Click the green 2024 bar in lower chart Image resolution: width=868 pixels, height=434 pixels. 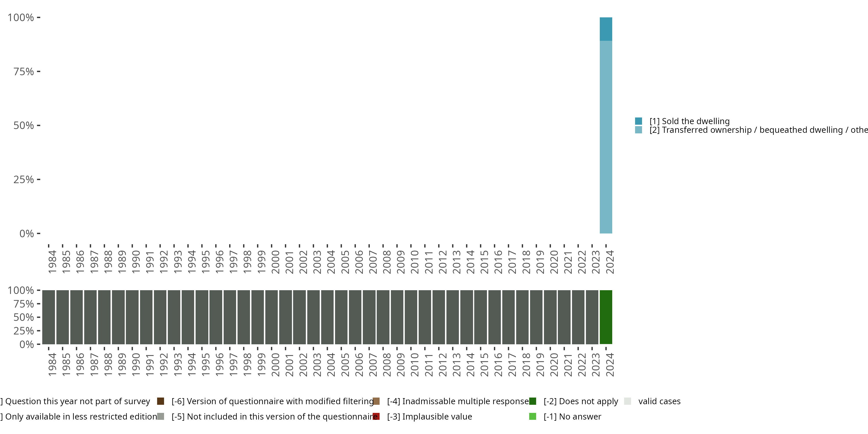pos(606,317)
